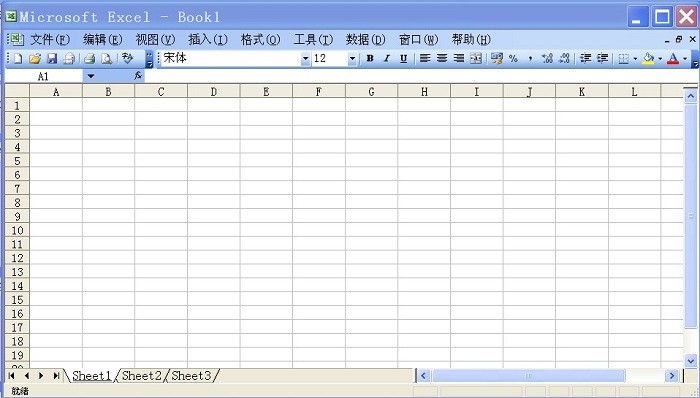Apply comma style formatting
The width and height of the screenshot is (700, 398).
[530, 58]
